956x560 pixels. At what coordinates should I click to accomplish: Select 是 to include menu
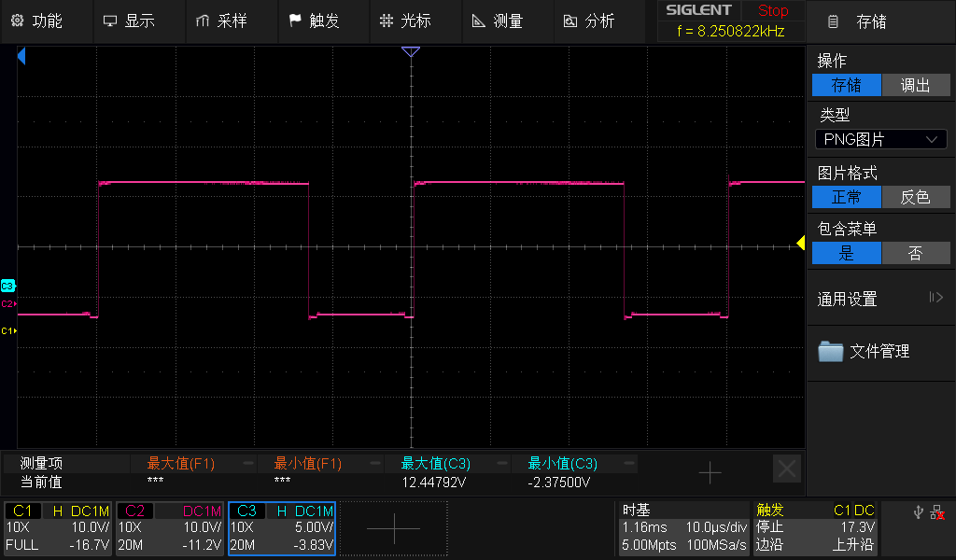pyautogui.click(x=846, y=253)
